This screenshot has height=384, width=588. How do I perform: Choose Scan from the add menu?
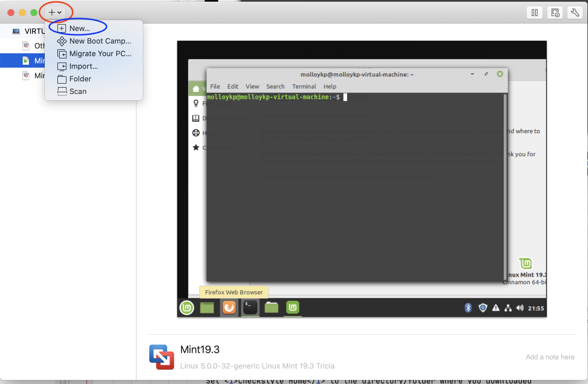(78, 91)
